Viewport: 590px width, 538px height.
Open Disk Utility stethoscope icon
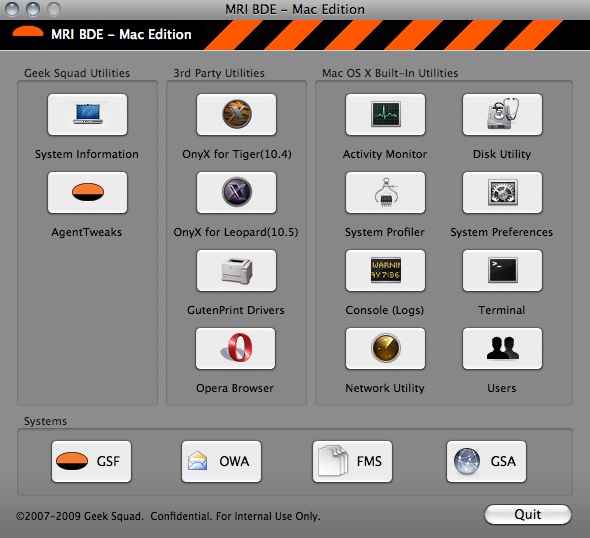502,114
